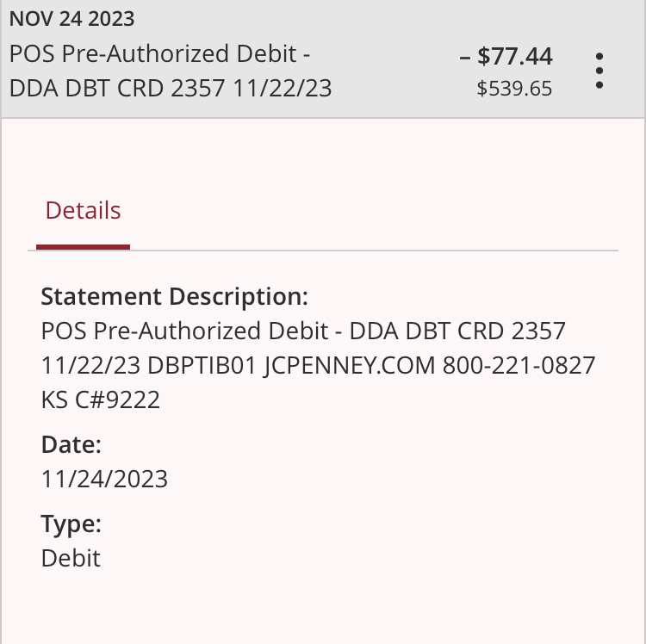Collapse the NOV 24 2023 transaction row
Screen dimensions: 646x644
pos(323,59)
